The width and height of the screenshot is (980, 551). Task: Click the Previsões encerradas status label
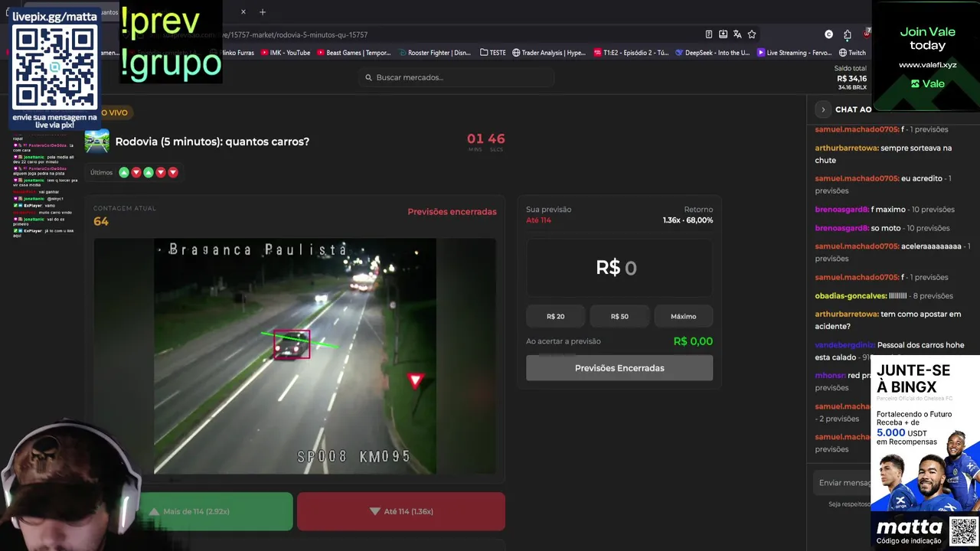[452, 212]
